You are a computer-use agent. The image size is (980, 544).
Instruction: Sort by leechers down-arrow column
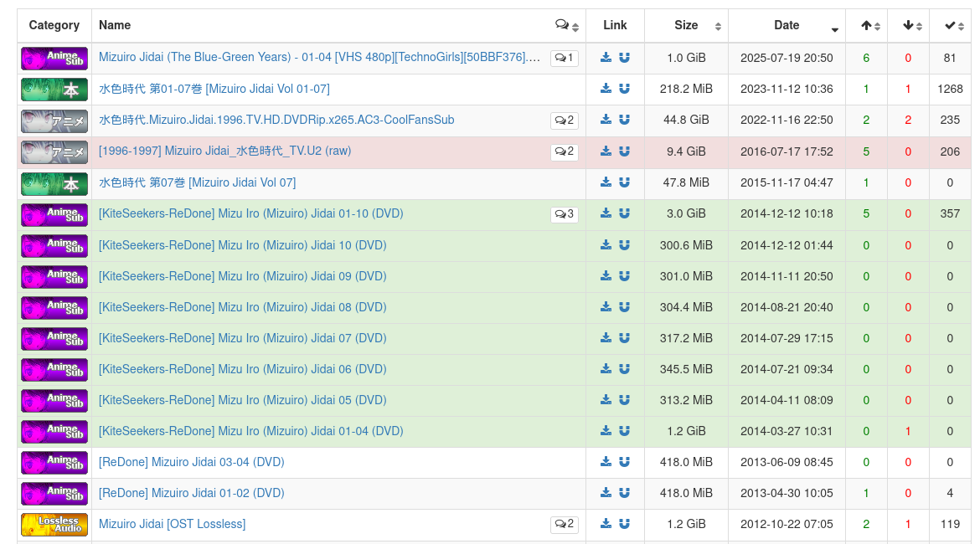click(x=912, y=26)
